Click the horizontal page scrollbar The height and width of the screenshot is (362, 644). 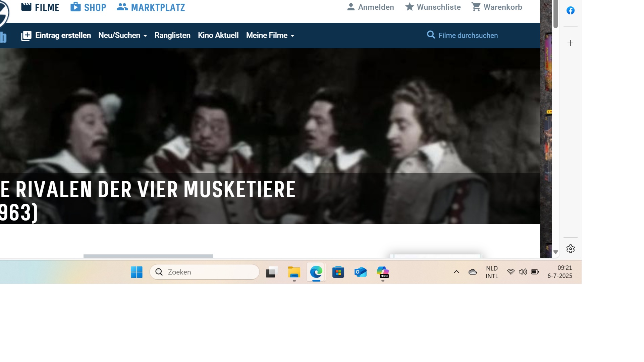tap(148, 256)
